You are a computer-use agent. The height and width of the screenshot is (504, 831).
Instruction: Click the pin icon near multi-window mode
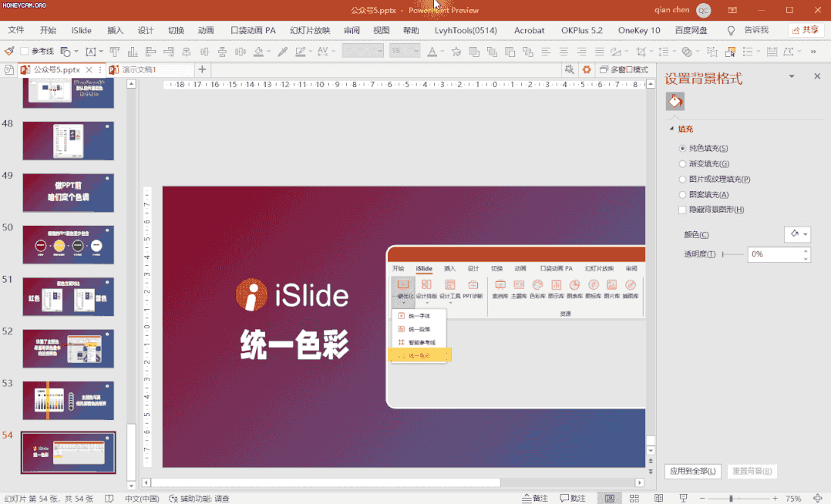coord(569,69)
